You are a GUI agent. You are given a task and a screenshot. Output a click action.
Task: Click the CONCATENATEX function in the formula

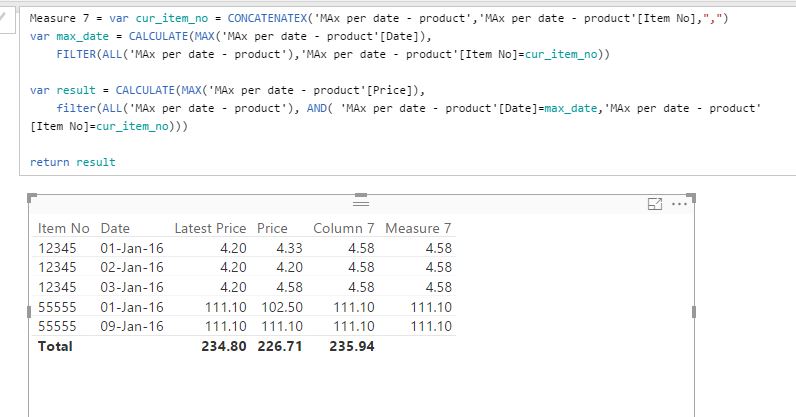[268, 18]
